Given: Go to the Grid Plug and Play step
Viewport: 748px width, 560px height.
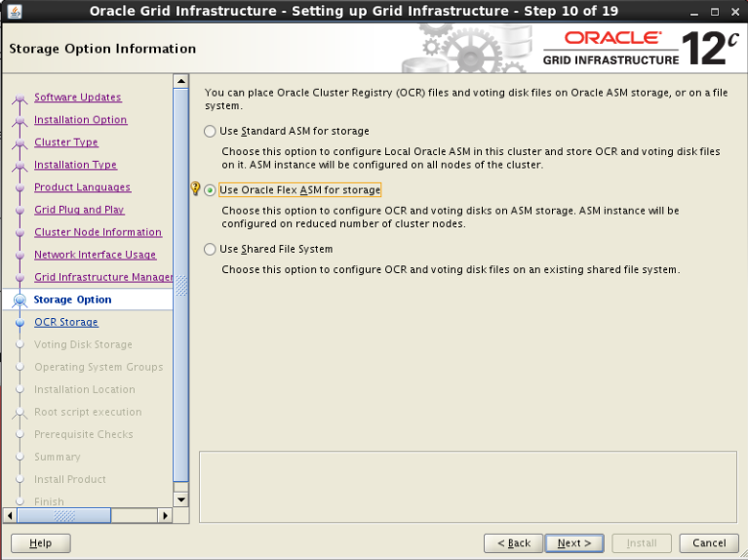Looking at the screenshot, I should pyautogui.click(x=79, y=209).
